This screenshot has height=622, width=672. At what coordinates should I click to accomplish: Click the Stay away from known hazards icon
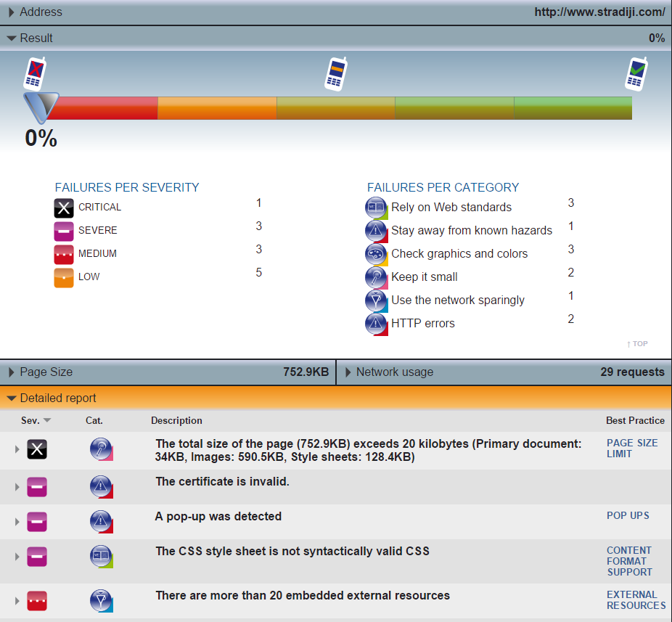tap(377, 231)
